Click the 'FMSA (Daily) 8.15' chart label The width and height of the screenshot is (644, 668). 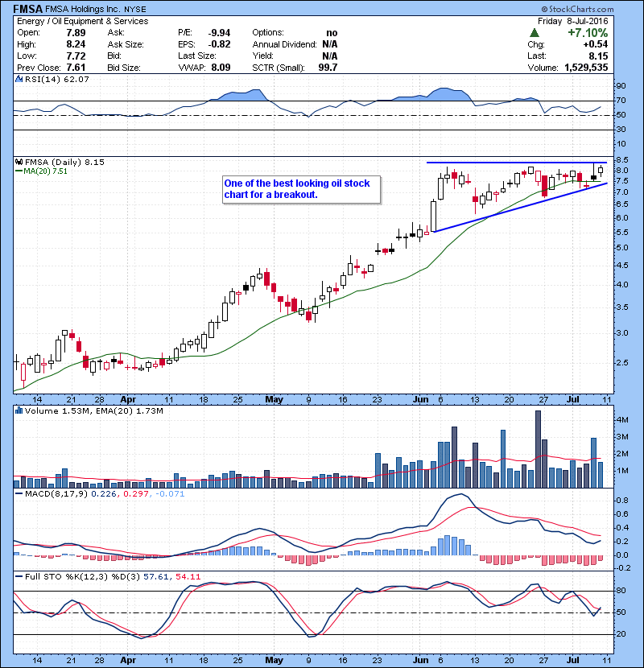pyautogui.click(x=64, y=163)
